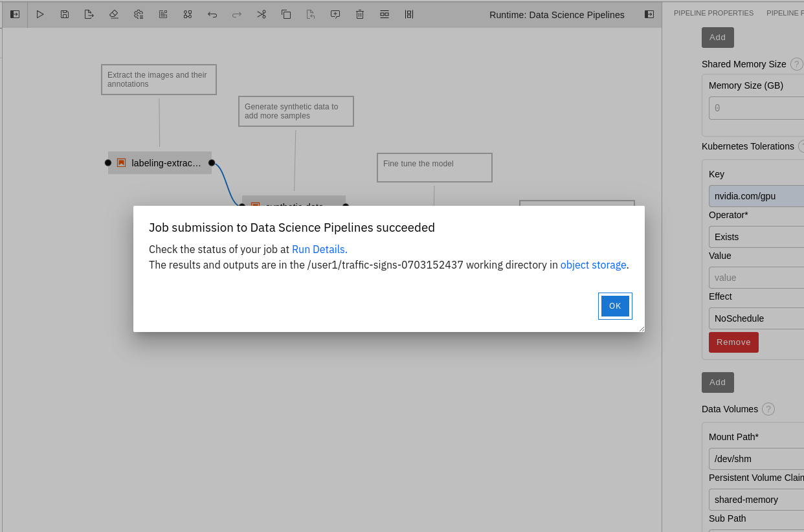This screenshot has width=804, height=532.
Task: Toggle the right properties panel icon
Action: (x=649, y=14)
